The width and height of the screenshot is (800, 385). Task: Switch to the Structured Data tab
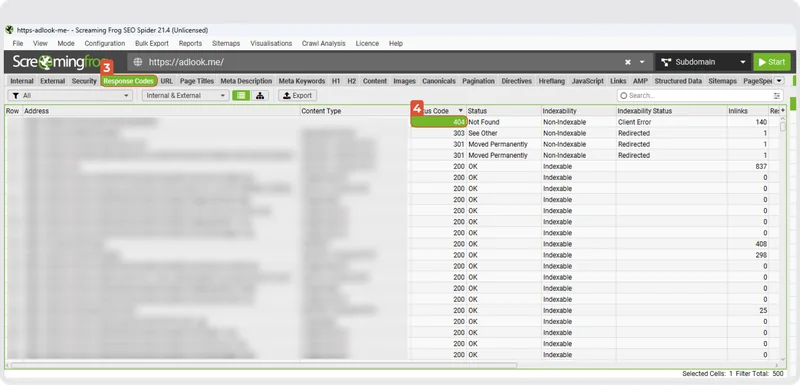pos(678,81)
